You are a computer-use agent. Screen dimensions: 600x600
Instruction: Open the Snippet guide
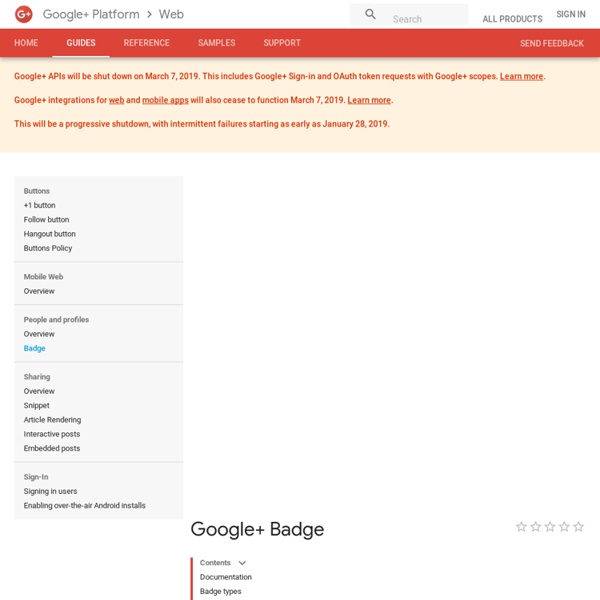(x=36, y=405)
